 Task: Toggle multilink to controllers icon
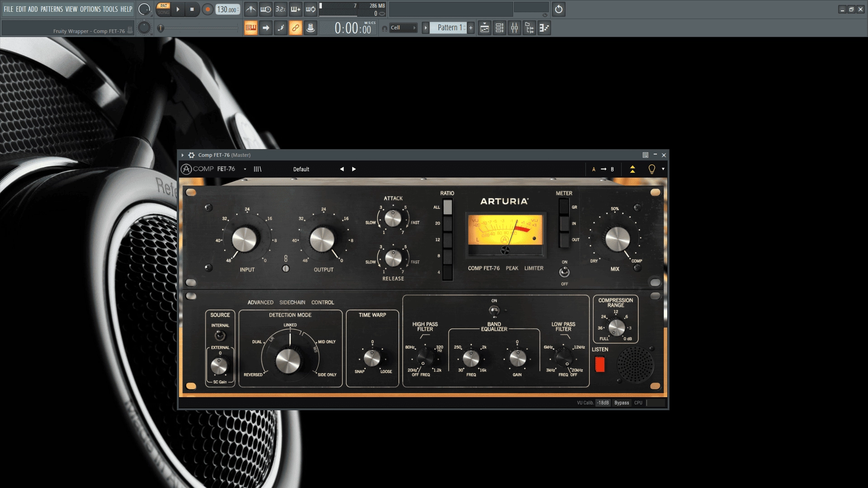(x=296, y=28)
